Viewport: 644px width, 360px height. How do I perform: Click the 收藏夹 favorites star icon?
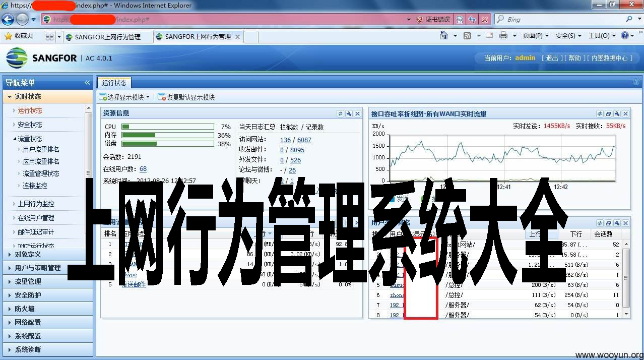(x=9, y=36)
